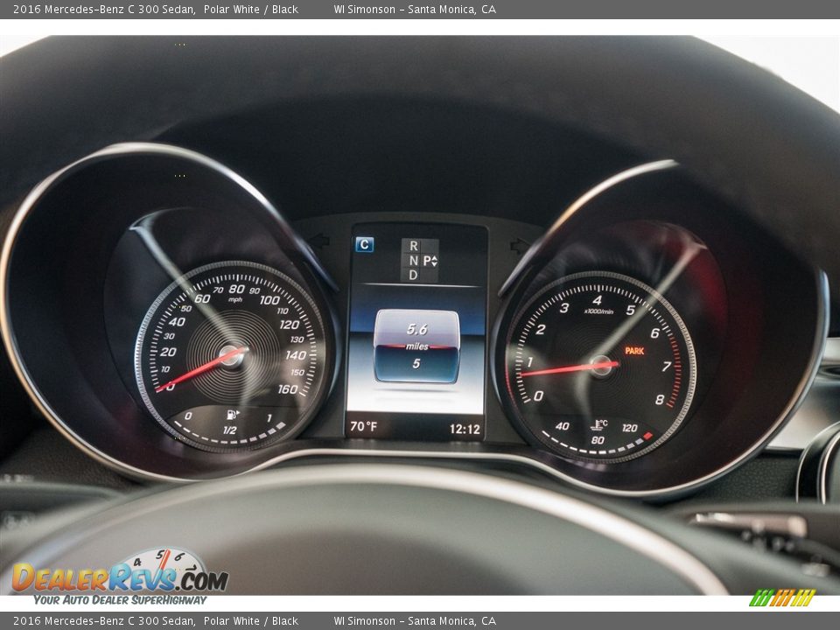Click the fuel pump icon on the fuel gauge

point(230,415)
